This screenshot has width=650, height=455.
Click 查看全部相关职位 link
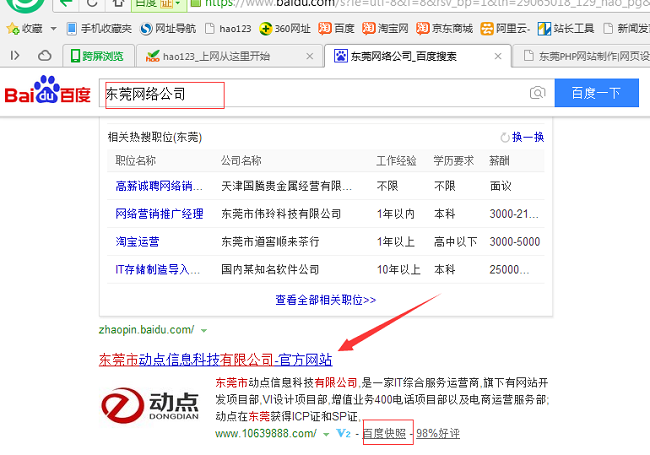[325, 299]
